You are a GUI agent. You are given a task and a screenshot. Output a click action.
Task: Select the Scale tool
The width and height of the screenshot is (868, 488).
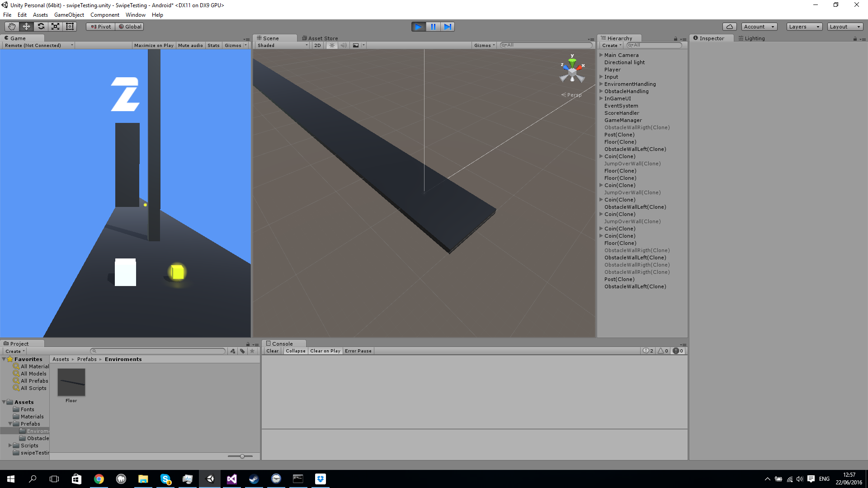(55, 27)
